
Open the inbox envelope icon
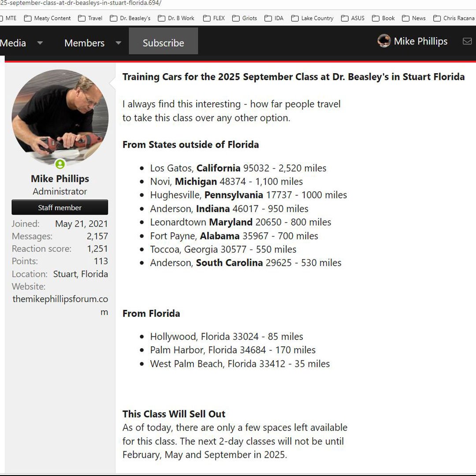(467, 41)
